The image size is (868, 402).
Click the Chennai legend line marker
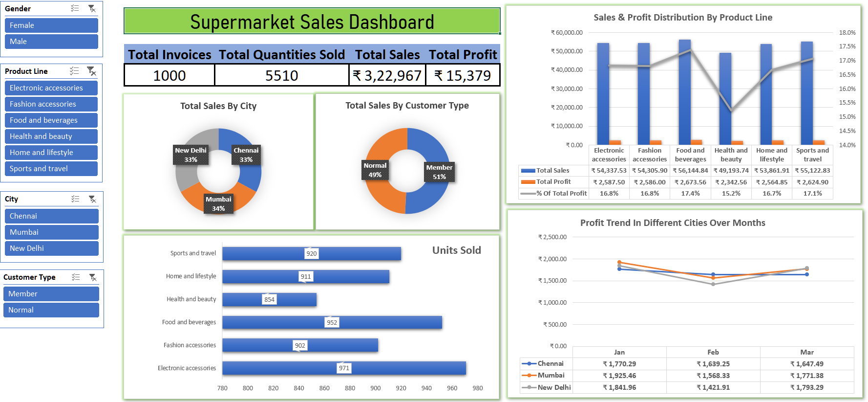(529, 363)
